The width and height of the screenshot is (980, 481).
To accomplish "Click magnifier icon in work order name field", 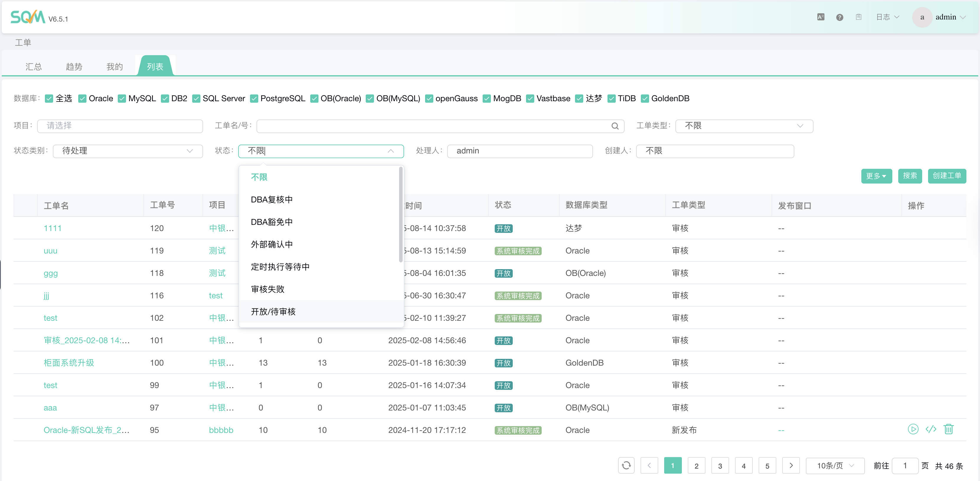I will pyautogui.click(x=615, y=126).
